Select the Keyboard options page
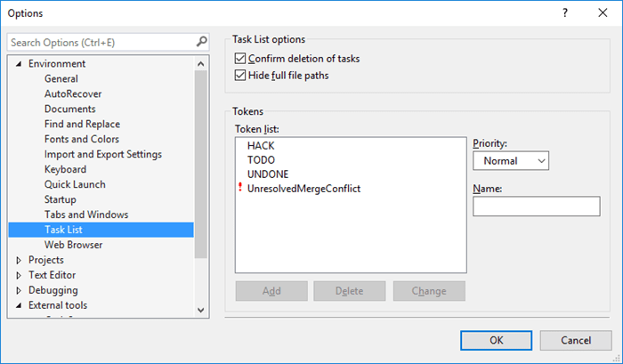 pyautogui.click(x=65, y=169)
